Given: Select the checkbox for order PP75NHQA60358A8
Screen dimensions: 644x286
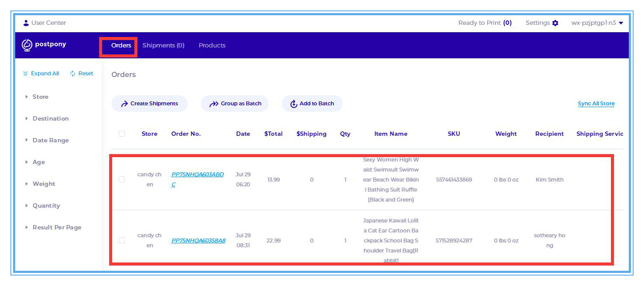Looking at the screenshot, I should (x=122, y=240).
